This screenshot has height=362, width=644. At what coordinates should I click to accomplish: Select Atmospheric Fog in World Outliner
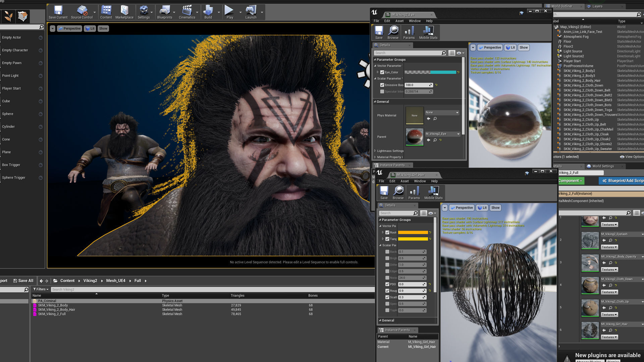click(576, 37)
